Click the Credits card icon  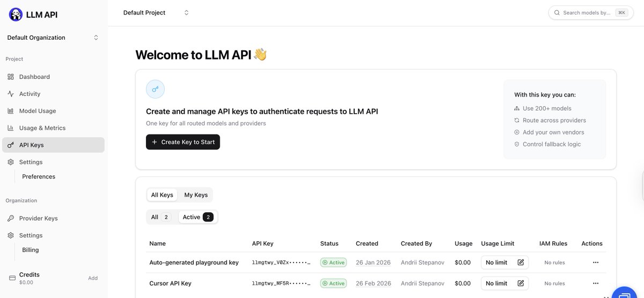(12, 278)
